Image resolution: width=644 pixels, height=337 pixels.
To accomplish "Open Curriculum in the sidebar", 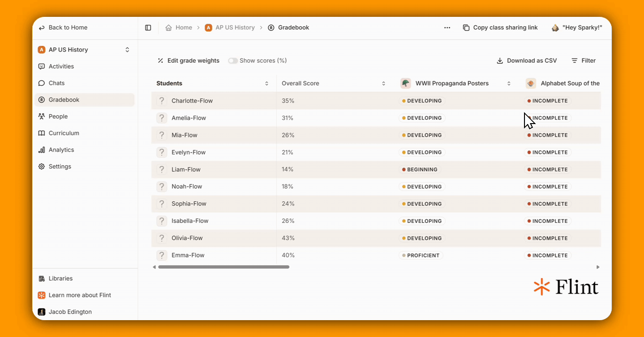I will pos(84,133).
